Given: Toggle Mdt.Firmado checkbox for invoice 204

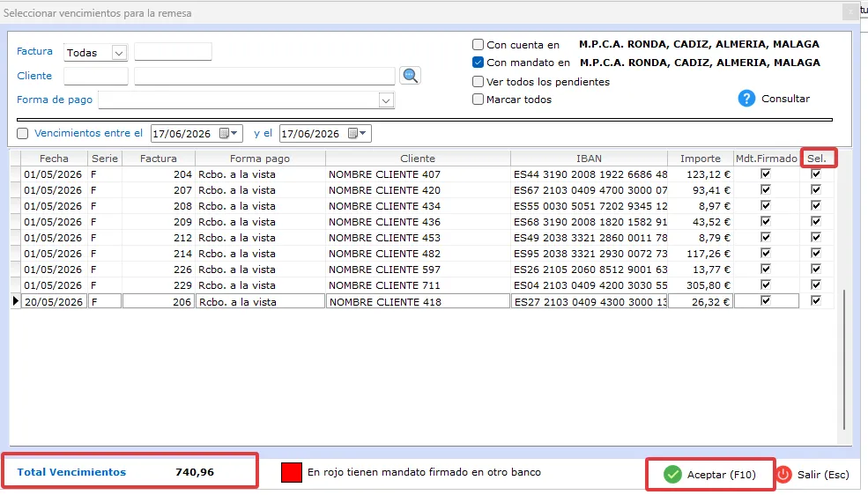Looking at the screenshot, I should point(766,174).
